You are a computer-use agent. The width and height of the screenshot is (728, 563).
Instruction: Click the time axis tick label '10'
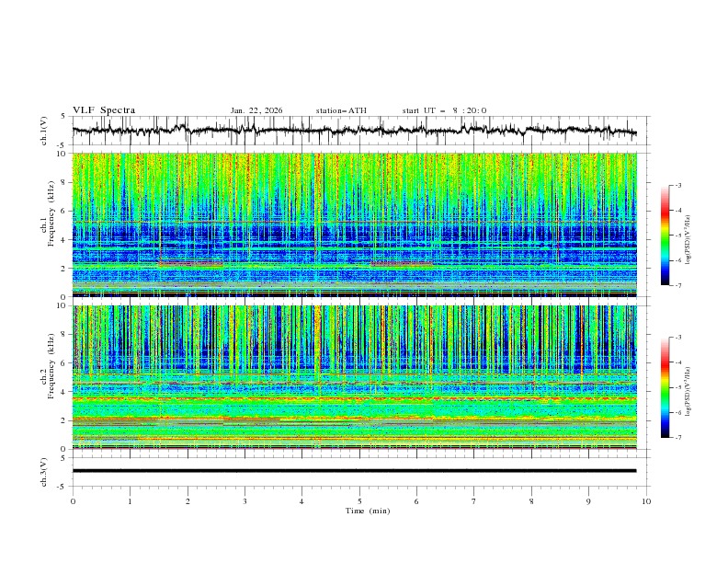click(x=646, y=501)
